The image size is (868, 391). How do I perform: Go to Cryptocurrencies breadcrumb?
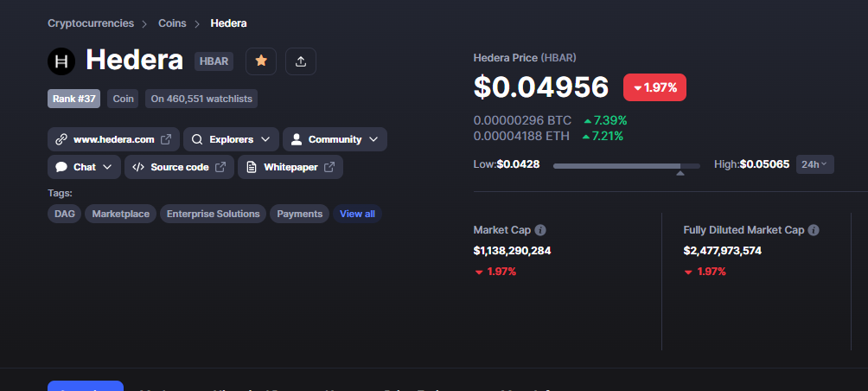[91, 23]
